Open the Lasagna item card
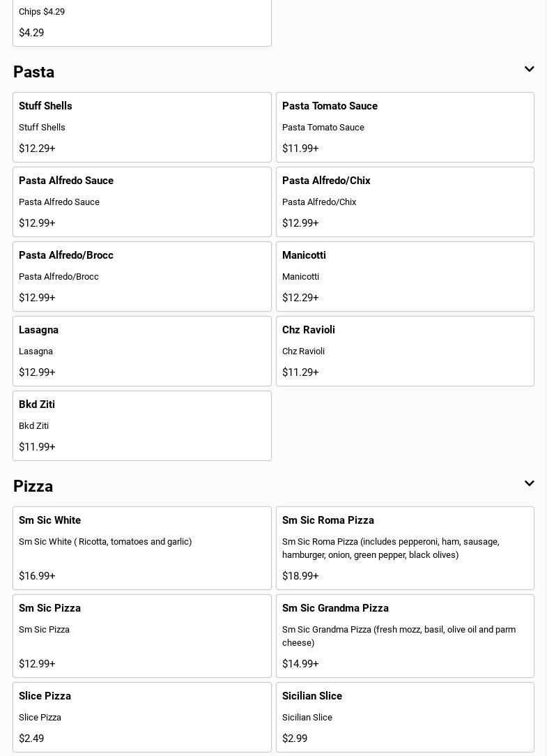 click(x=141, y=351)
